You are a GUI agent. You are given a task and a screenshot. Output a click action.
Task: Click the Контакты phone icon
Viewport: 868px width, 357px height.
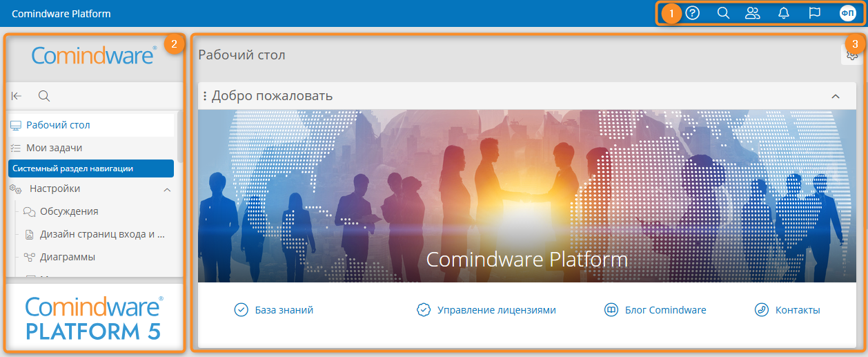(x=761, y=310)
